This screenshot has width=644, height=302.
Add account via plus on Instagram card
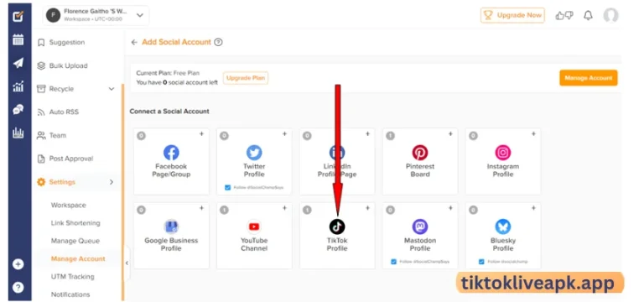click(x=533, y=134)
